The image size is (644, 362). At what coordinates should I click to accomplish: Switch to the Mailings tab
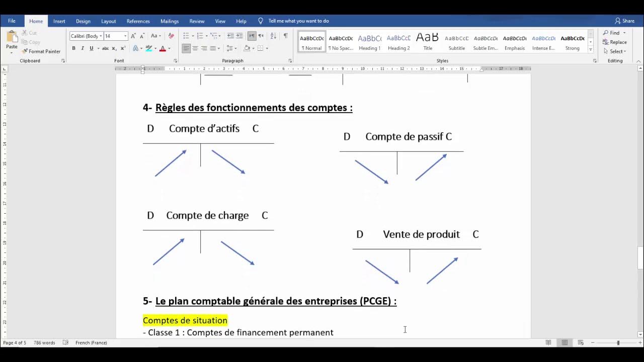pyautogui.click(x=170, y=21)
